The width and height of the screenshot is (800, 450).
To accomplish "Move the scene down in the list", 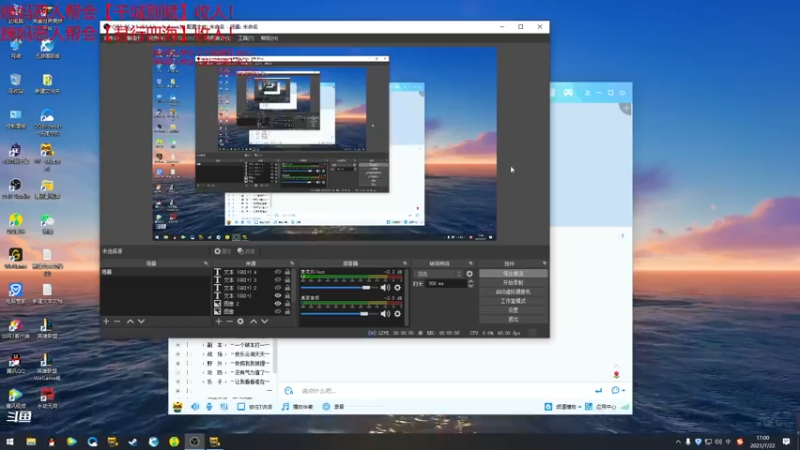I will point(141,321).
